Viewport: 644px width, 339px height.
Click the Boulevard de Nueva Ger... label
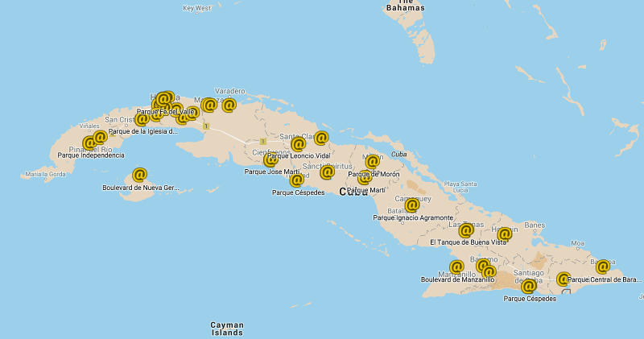140,188
